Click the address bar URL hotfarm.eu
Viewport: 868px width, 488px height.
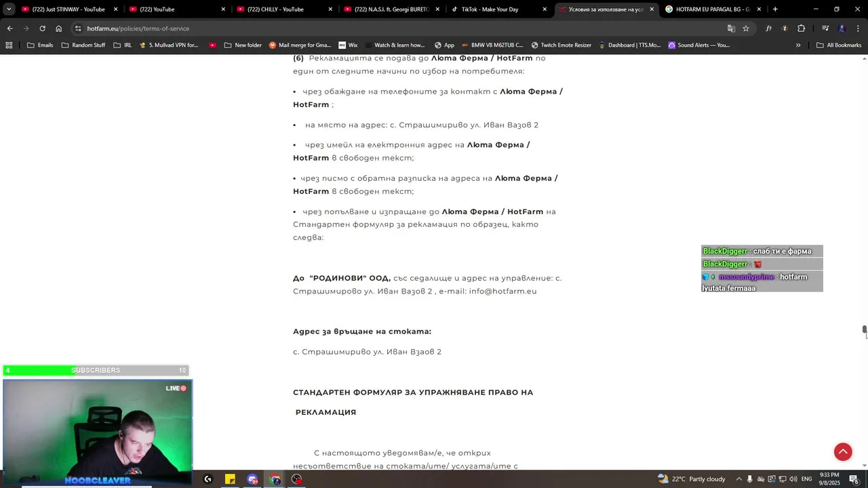pyautogui.click(x=138, y=28)
